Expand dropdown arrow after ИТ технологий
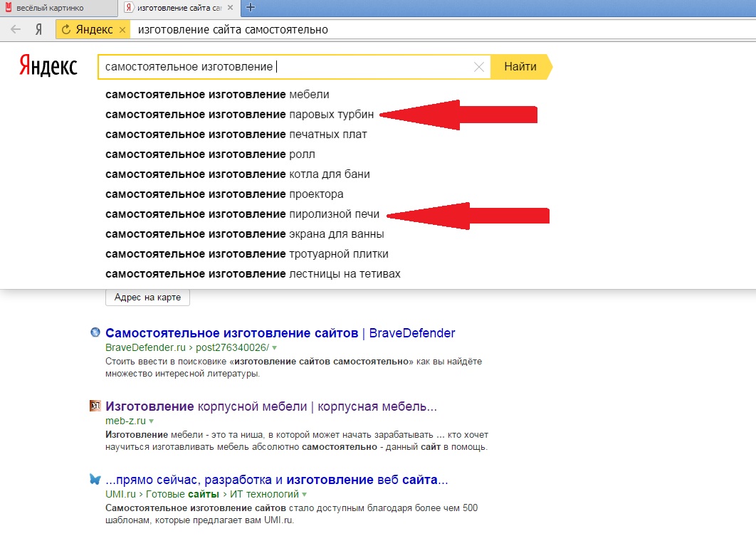The width and height of the screenshot is (756, 536). click(304, 495)
